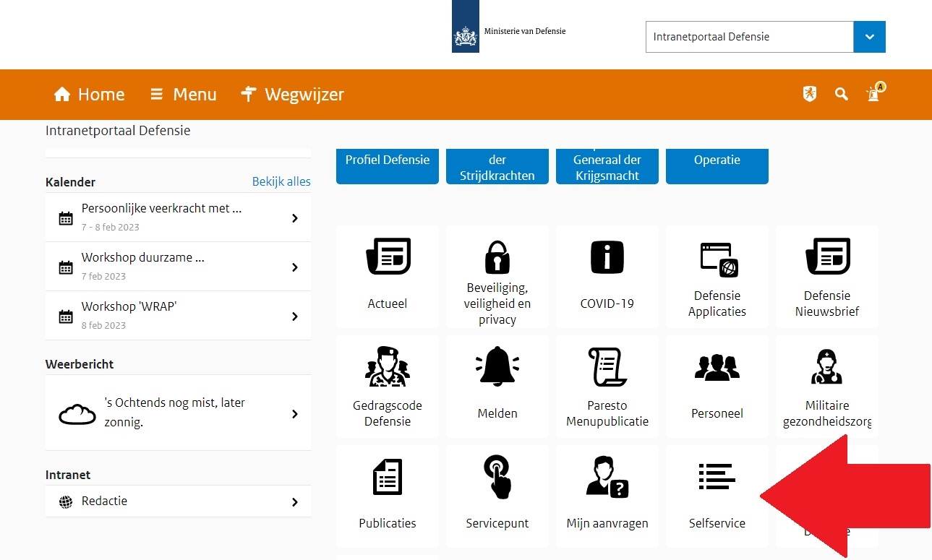Open the Servicepunt touch tile
932x560 pixels.
pyautogui.click(x=497, y=496)
